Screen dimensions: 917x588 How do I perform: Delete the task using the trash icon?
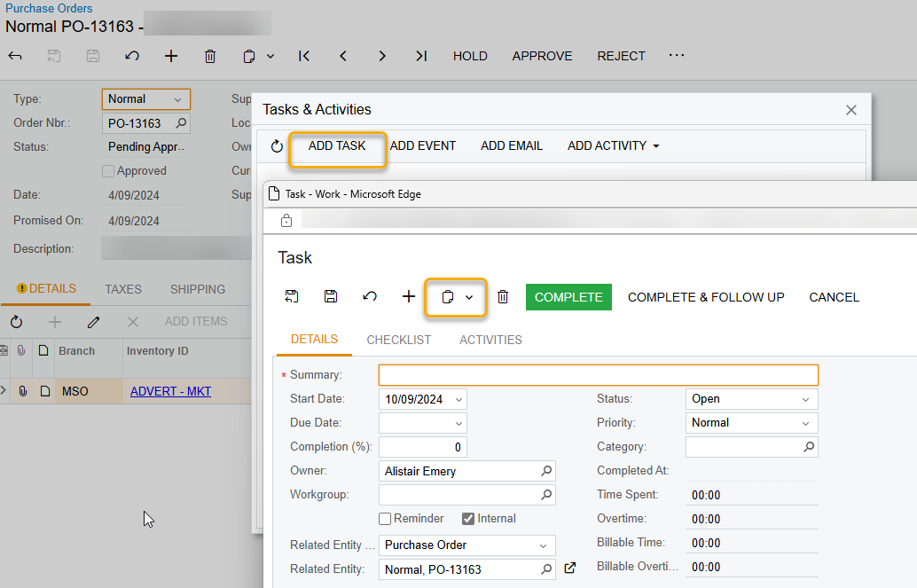[503, 296]
